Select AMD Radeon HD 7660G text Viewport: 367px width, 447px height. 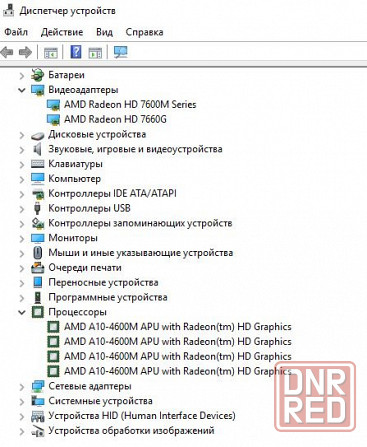click(115, 119)
